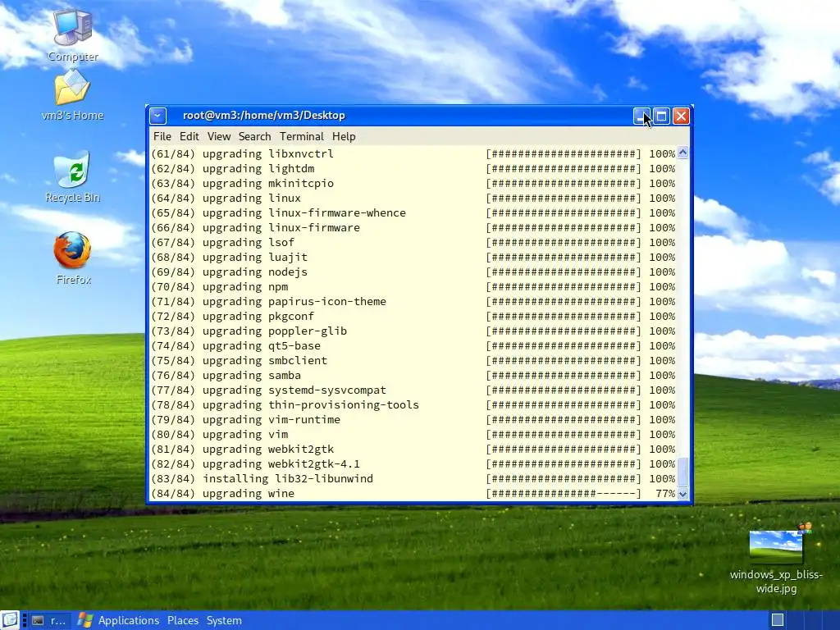This screenshot has width=840, height=630.
Task: Click the terminal scrollbar up arrow
Action: point(682,153)
